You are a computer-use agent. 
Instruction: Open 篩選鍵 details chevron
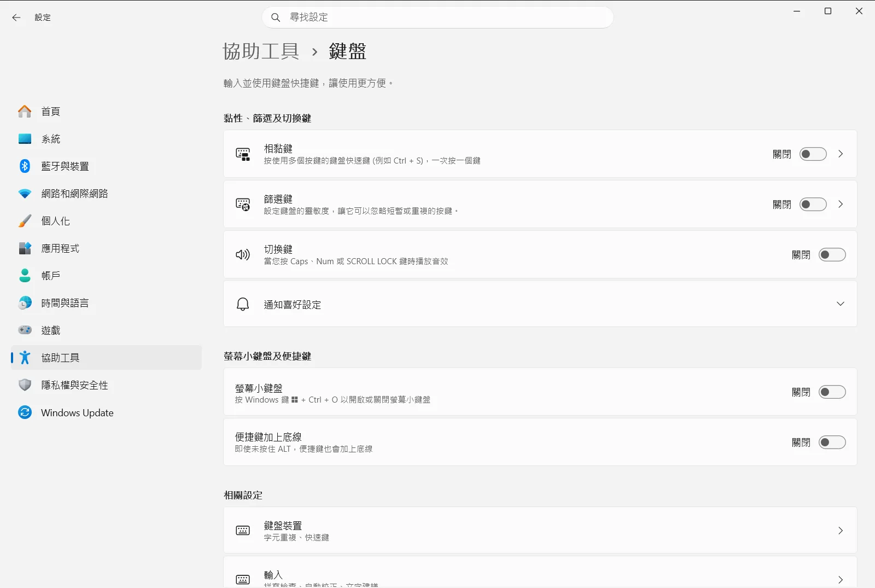coord(841,205)
